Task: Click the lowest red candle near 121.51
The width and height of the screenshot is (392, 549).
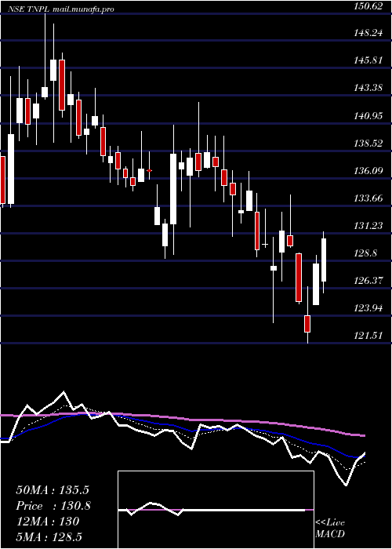Action: (307, 323)
